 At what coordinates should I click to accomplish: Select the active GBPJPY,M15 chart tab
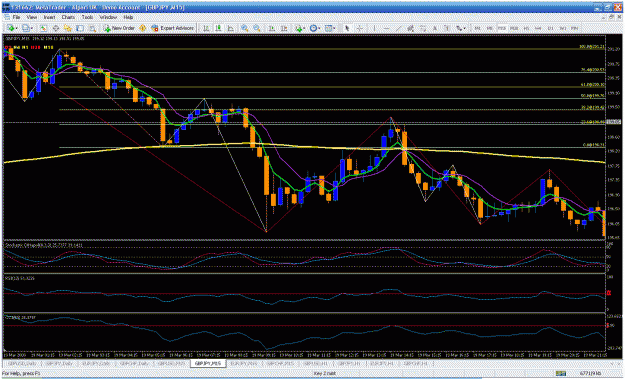pos(208,363)
